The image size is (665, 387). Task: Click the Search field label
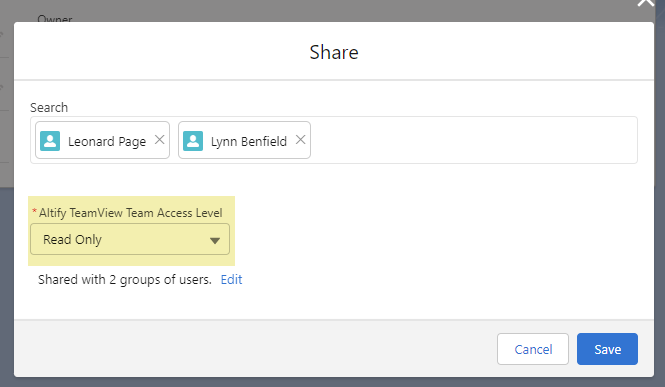coord(49,108)
